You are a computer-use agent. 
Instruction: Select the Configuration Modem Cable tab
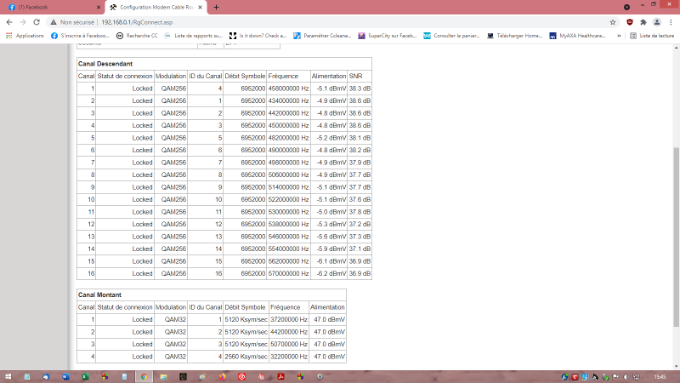(156, 7)
